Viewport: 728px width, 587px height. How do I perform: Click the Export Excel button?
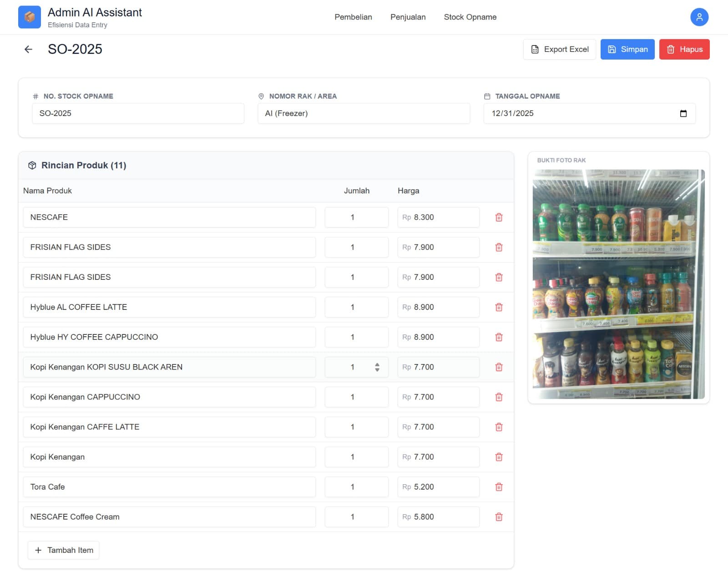(x=559, y=49)
